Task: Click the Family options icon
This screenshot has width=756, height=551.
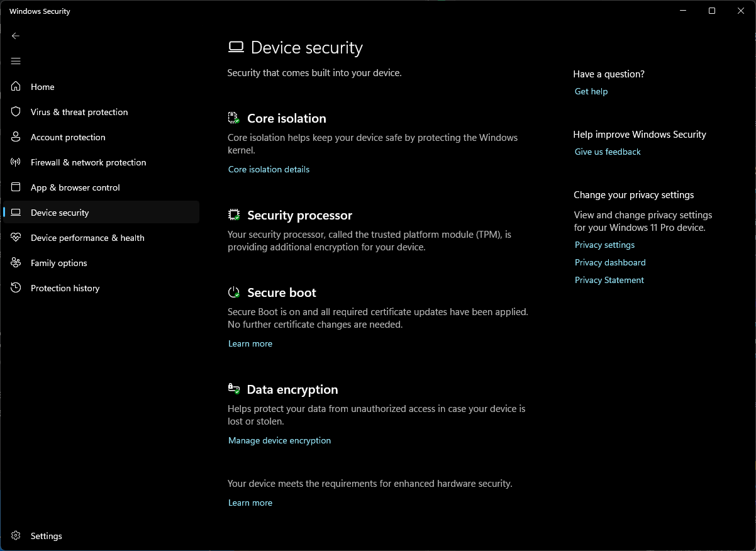Action: (x=16, y=262)
